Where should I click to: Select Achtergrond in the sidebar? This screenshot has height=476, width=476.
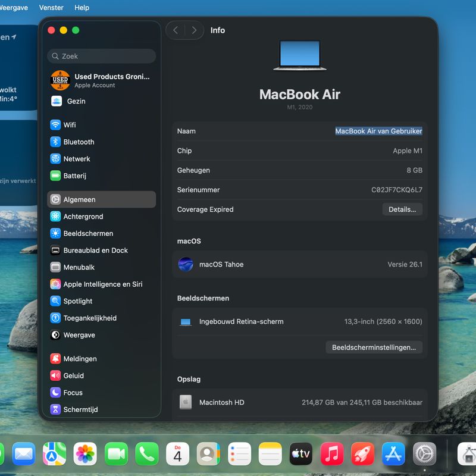[83, 217]
